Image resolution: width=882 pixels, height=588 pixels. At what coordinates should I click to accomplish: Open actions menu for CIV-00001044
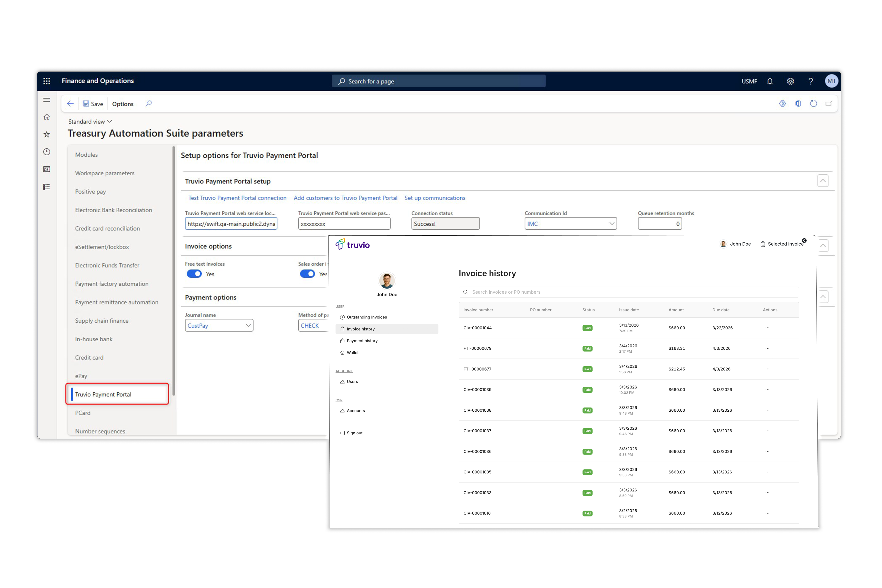(x=767, y=328)
